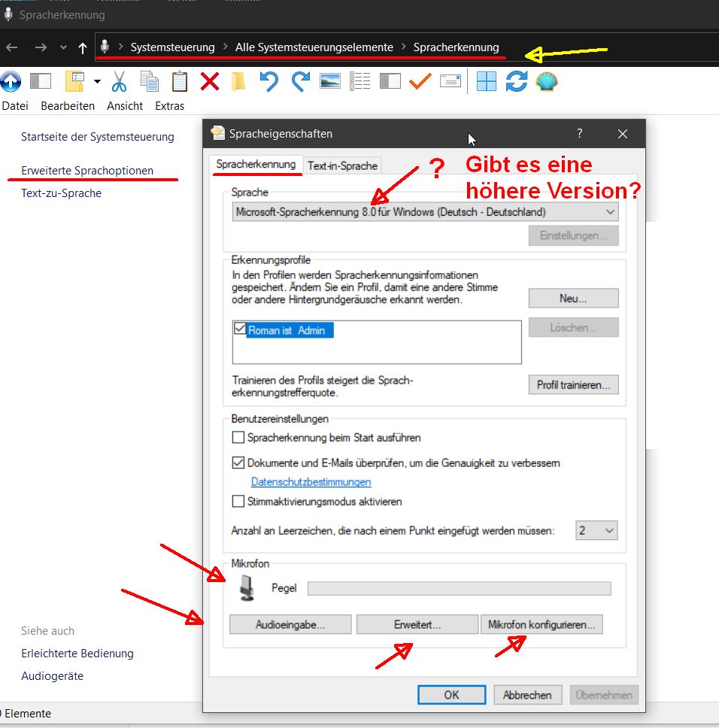719x728 pixels.
Task: Click the dialog help question mark button
Action: click(x=579, y=134)
